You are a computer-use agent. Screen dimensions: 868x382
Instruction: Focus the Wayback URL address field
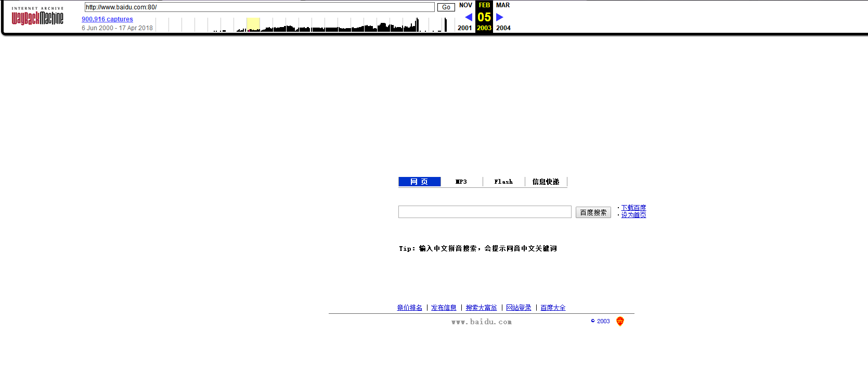click(x=260, y=7)
